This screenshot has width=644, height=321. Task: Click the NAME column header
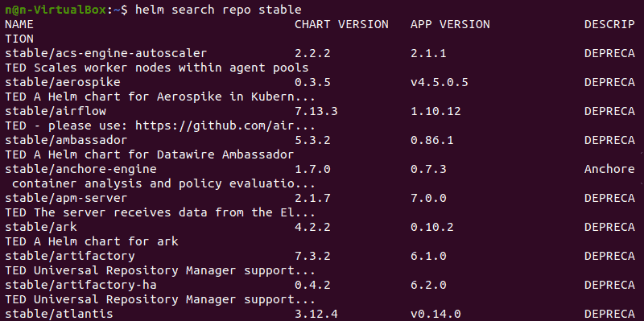pos(19,25)
